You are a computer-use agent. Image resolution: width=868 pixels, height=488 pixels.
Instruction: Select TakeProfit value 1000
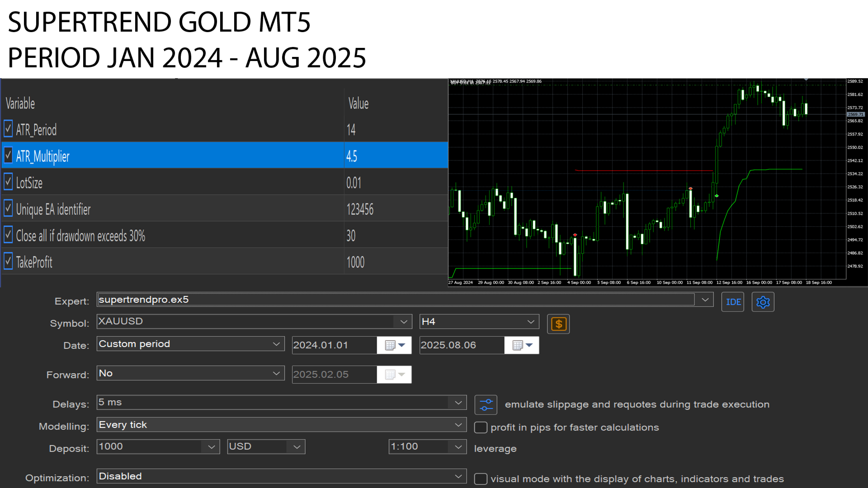[355, 262]
